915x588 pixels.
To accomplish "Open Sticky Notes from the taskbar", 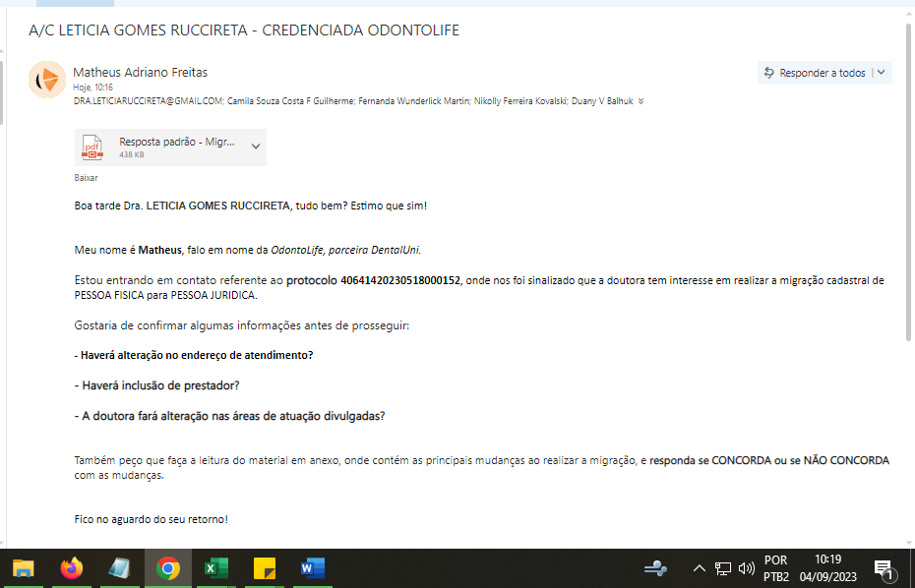I will pyautogui.click(x=265, y=568).
